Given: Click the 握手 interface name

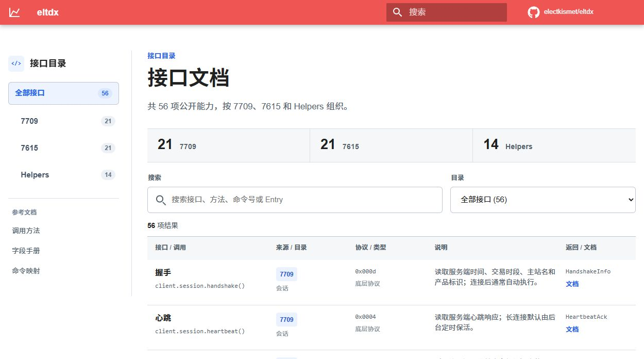Looking at the screenshot, I should (x=163, y=272).
